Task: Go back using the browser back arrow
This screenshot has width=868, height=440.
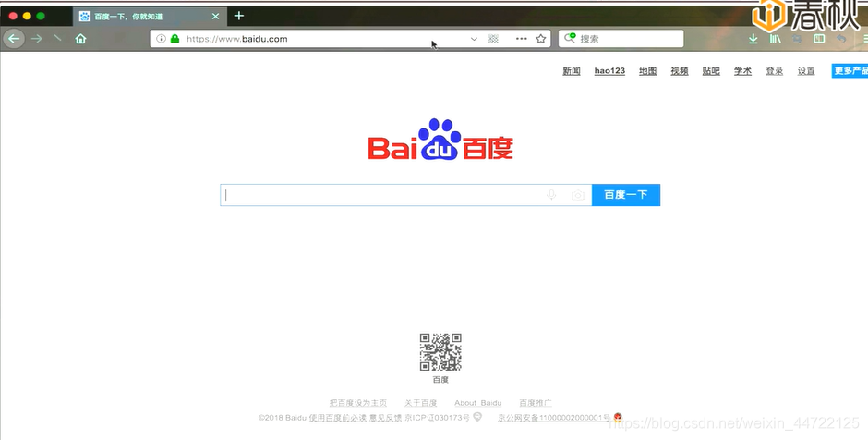Action: (x=14, y=39)
